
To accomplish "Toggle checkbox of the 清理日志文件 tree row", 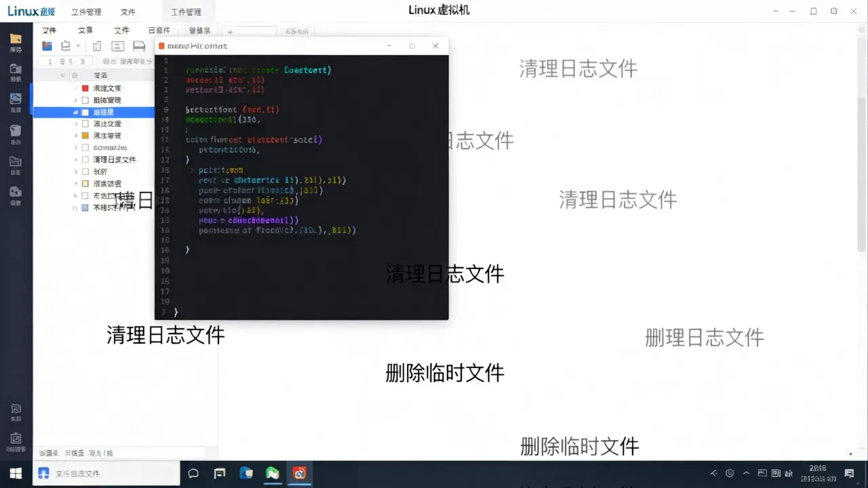I will click(85, 159).
